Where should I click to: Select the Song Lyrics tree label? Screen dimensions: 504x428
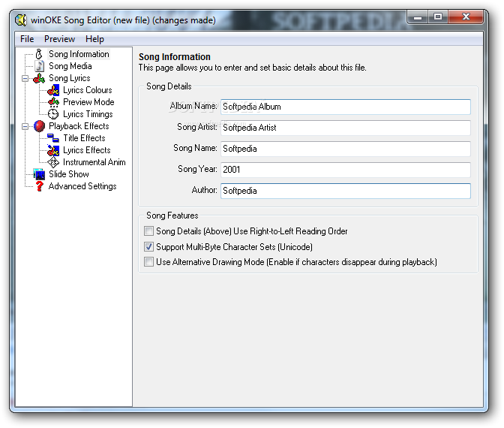coord(70,78)
